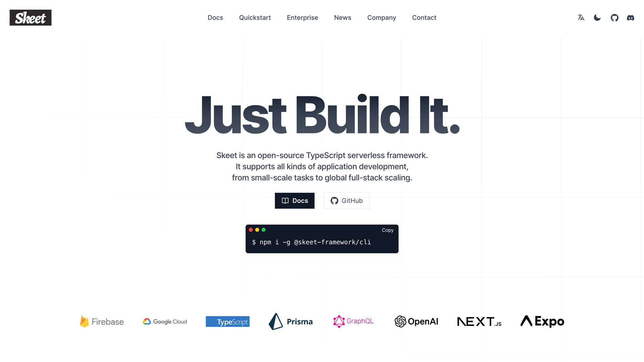The image size is (644, 362).
Task: Open the Quickstart page
Action: tap(255, 18)
